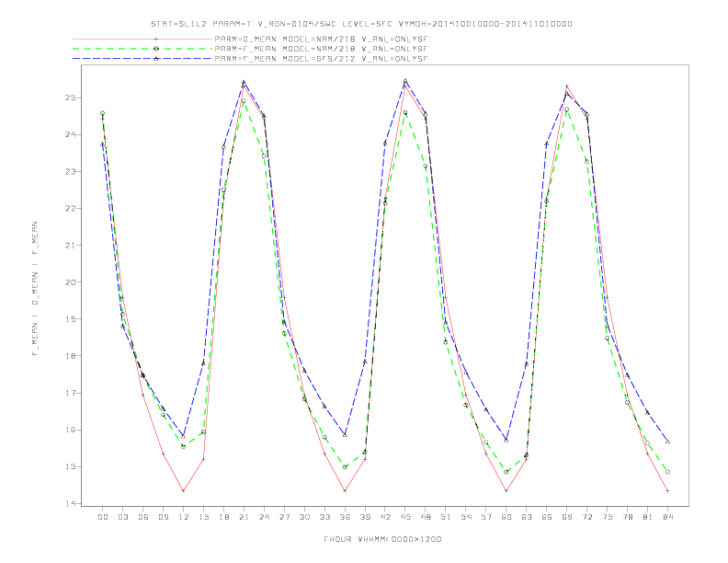Select the O_MEAN NAM/218 legend label
728x563 pixels.
(x=321, y=39)
